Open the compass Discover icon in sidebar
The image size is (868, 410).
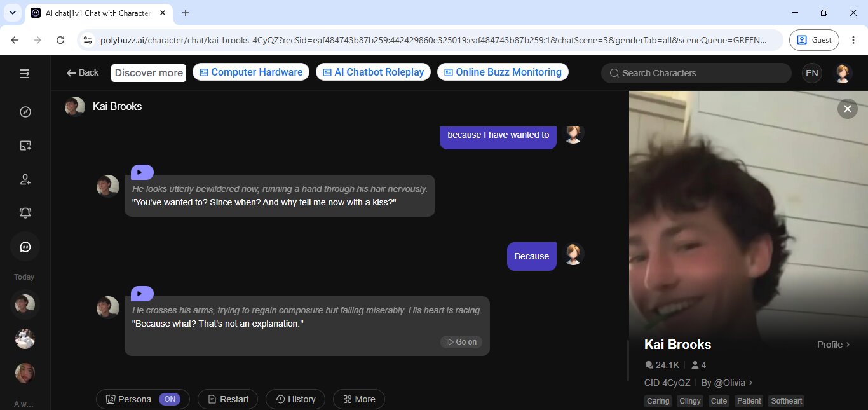click(25, 112)
